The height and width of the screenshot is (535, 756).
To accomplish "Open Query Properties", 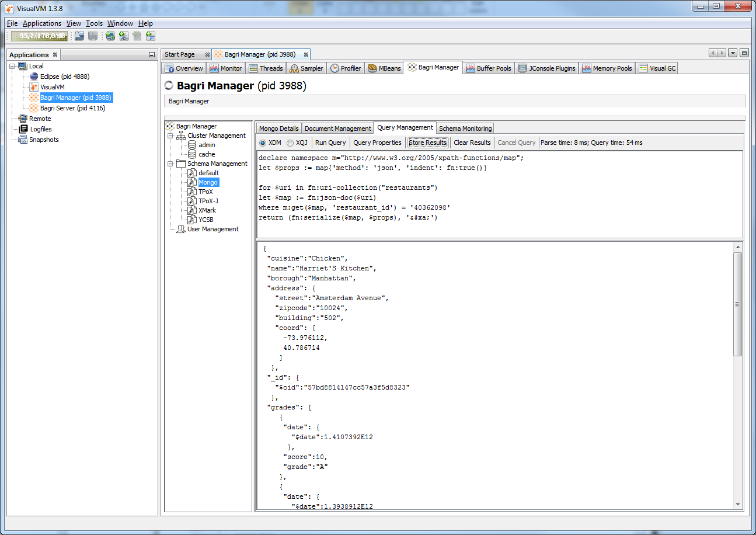I will [x=378, y=143].
